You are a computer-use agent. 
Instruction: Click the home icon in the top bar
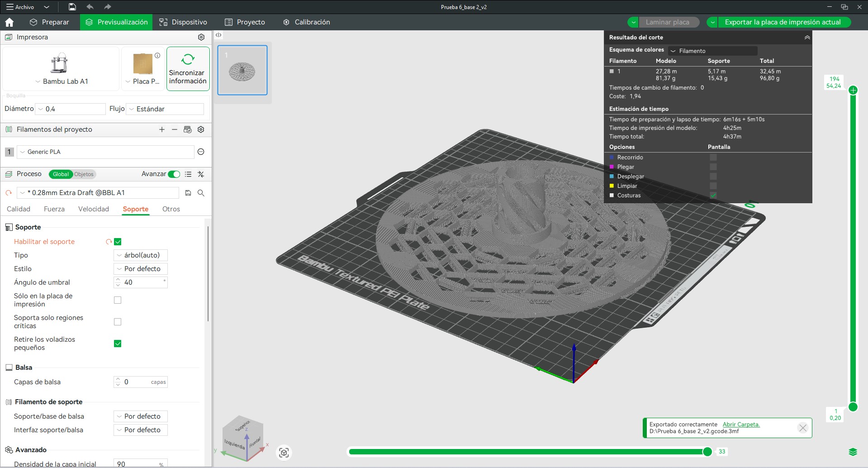coord(9,22)
